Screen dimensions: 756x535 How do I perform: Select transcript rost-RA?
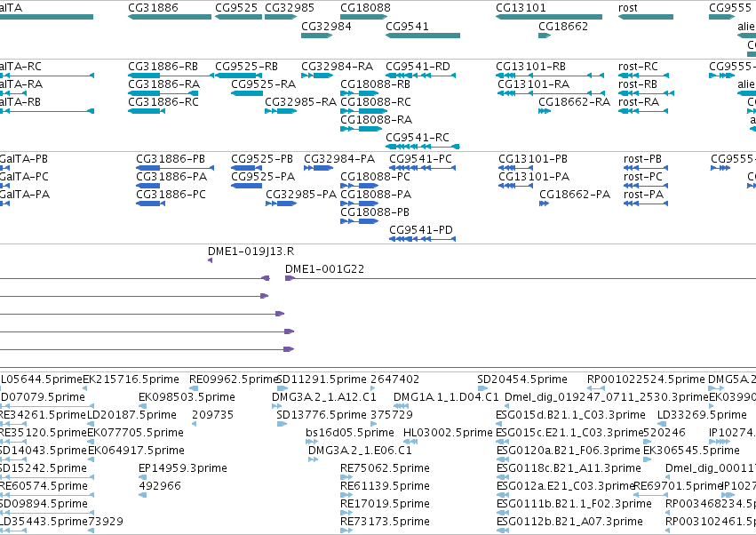[643, 111]
